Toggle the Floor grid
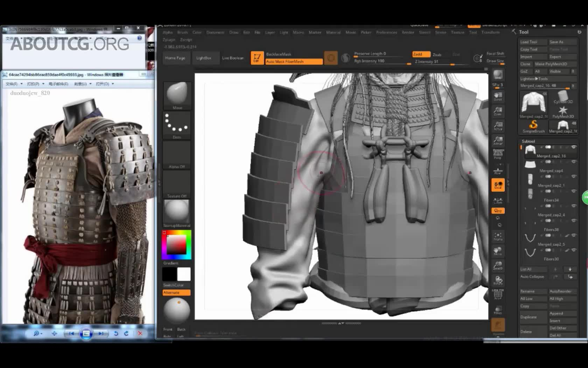 tap(498, 171)
